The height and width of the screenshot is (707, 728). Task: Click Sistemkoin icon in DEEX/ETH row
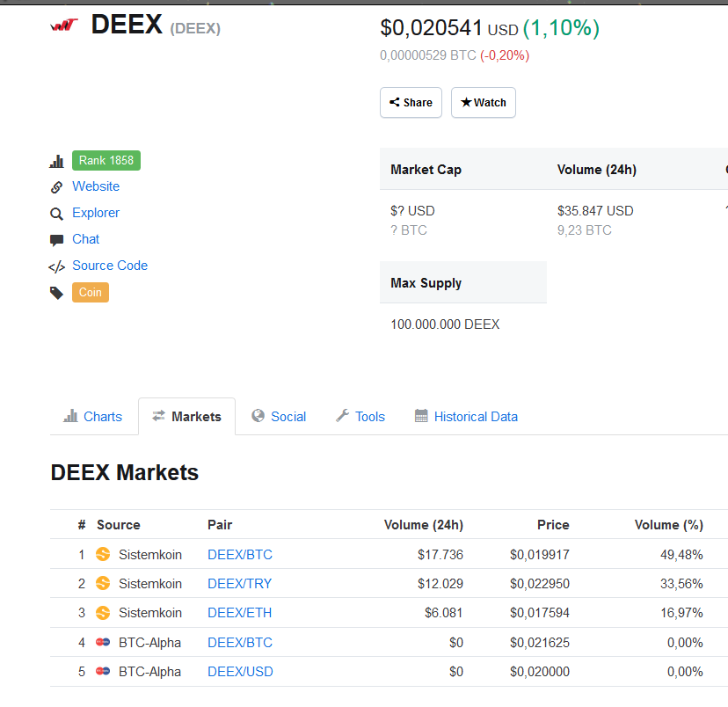103,613
